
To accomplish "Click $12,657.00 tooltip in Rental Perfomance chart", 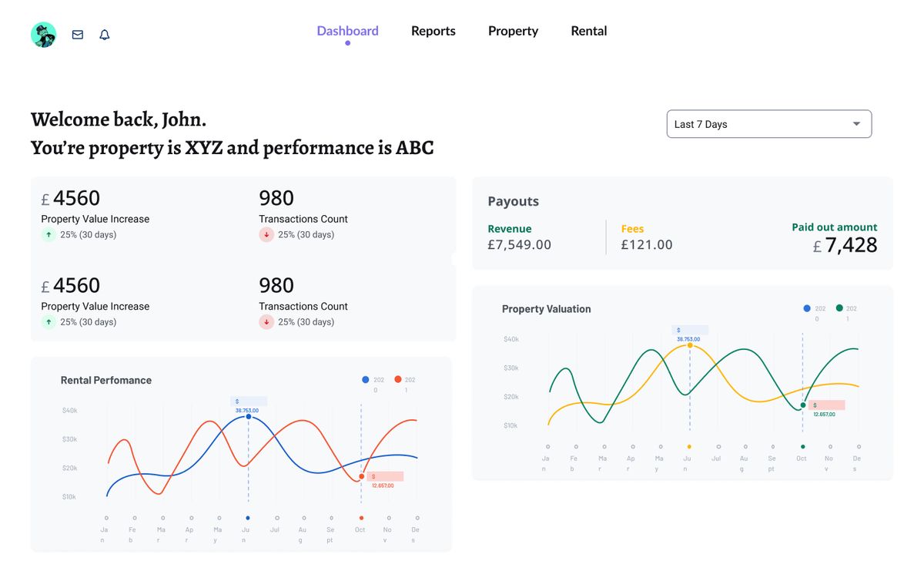I will click(384, 481).
